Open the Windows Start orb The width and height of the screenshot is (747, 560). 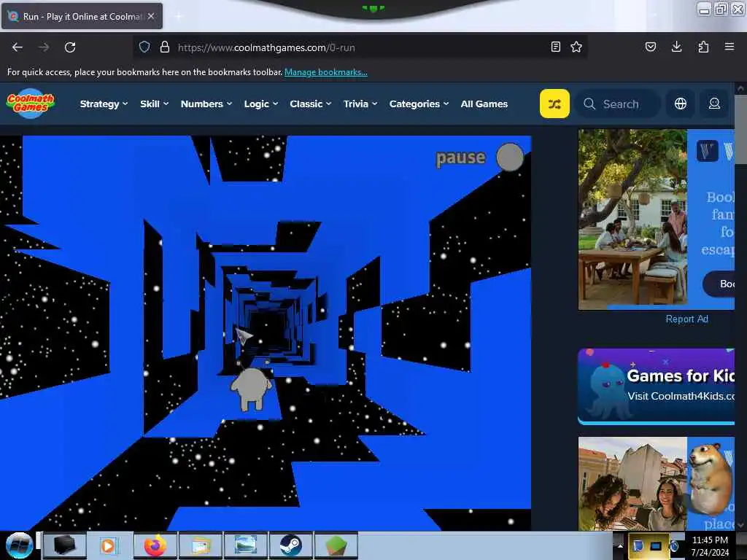(x=19, y=545)
